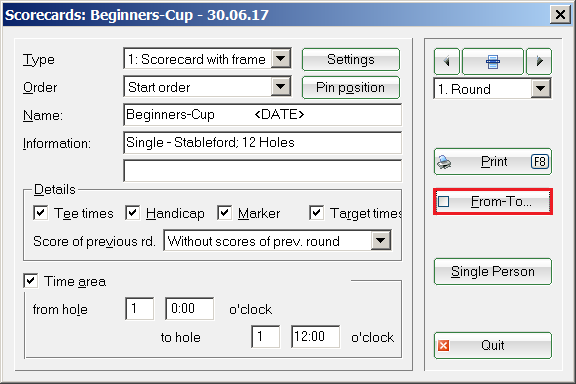The height and width of the screenshot is (384, 576).
Task: Click the next arrow icon
Action: click(539, 61)
